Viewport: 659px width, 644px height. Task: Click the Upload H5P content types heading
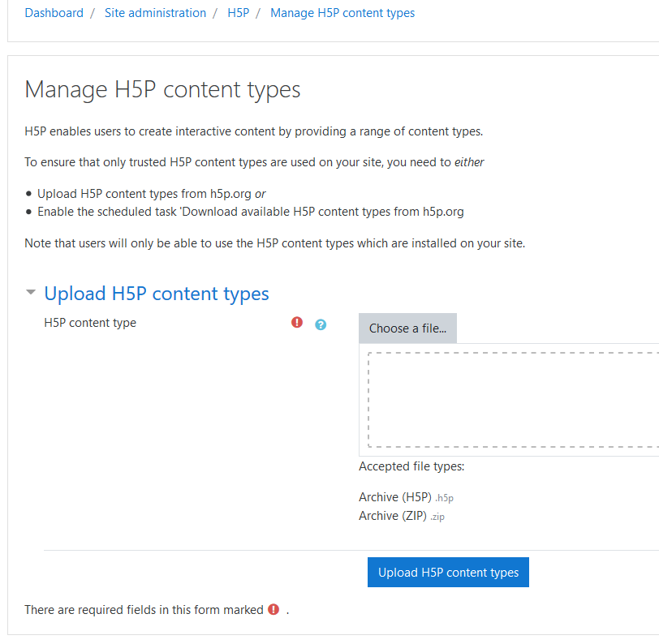pyautogui.click(x=157, y=294)
